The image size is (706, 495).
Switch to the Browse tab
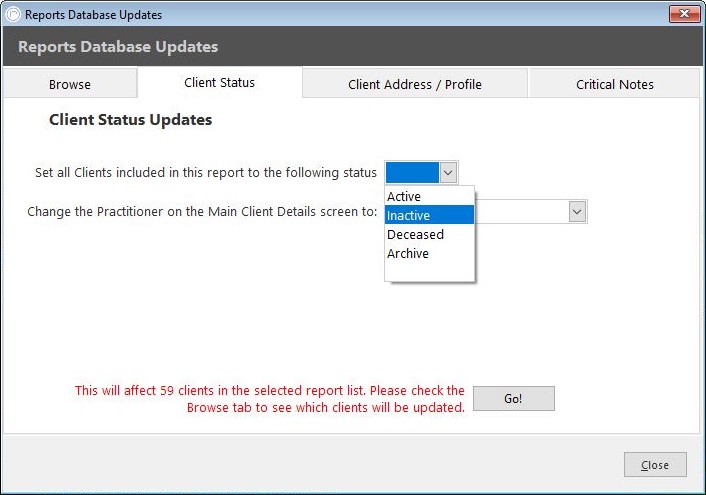(x=70, y=84)
